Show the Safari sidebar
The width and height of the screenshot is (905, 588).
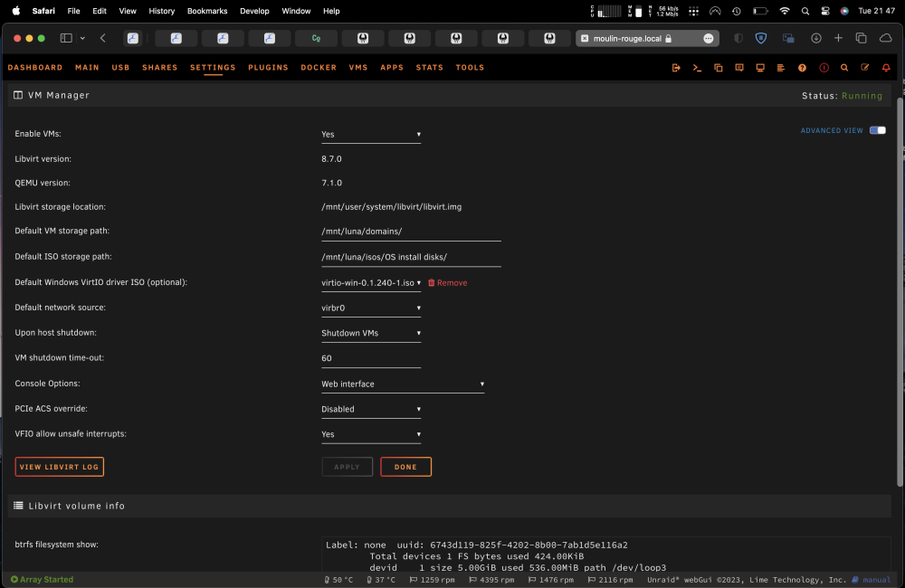tap(66, 38)
